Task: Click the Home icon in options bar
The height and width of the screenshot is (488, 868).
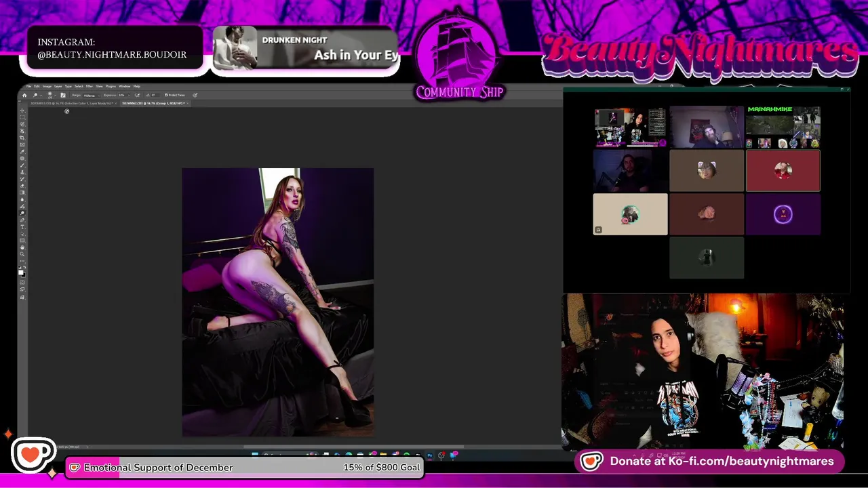Action: pos(24,95)
